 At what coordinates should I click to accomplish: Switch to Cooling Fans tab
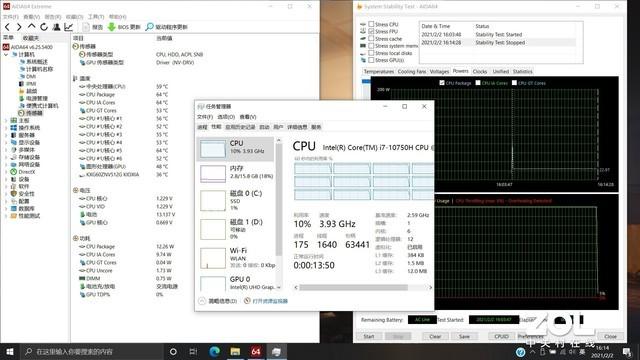click(x=411, y=71)
